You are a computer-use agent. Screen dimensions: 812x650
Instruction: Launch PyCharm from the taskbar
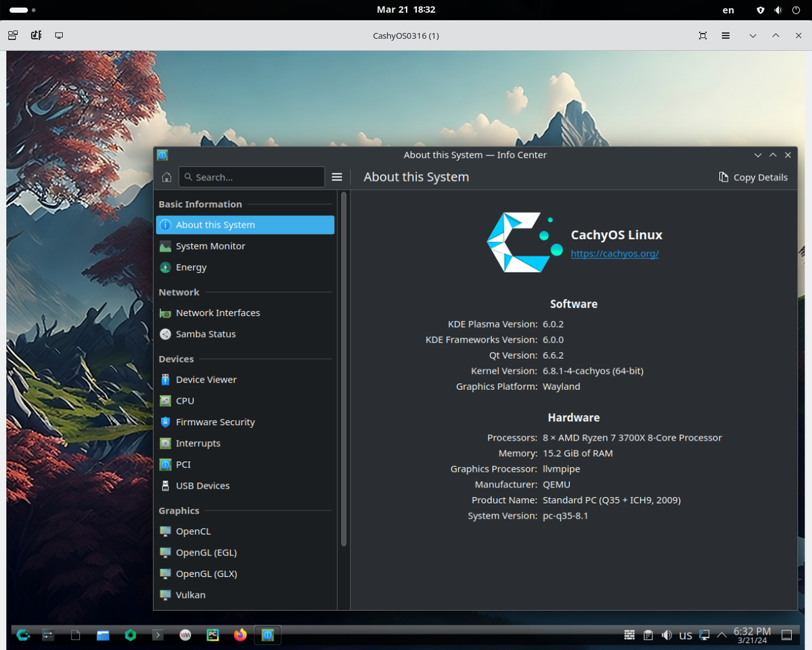point(212,635)
